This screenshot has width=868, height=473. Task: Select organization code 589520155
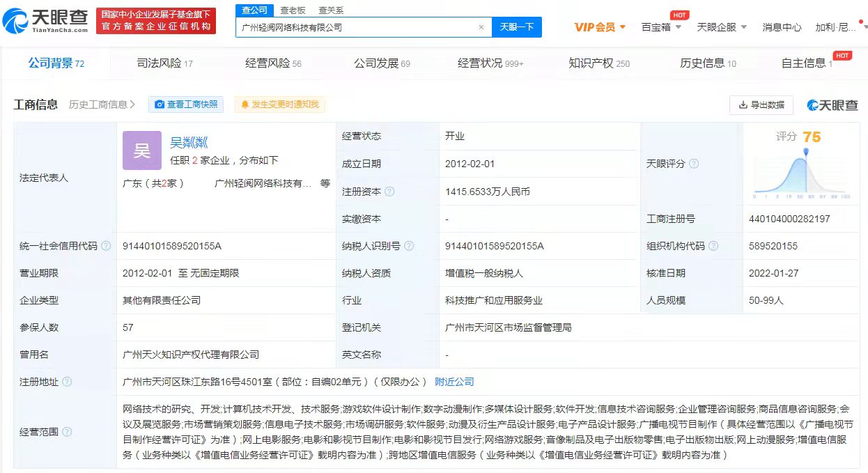pos(773,246)
